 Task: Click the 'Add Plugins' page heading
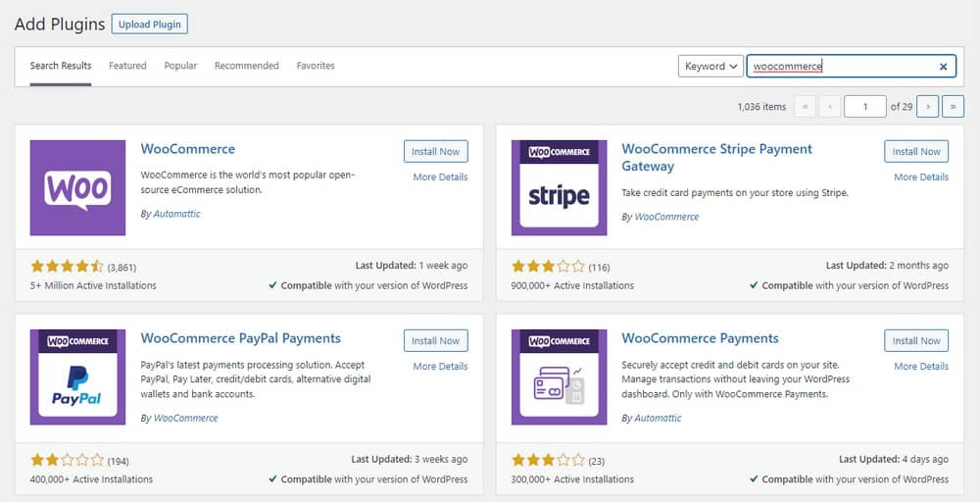click(x=60, y=25)
